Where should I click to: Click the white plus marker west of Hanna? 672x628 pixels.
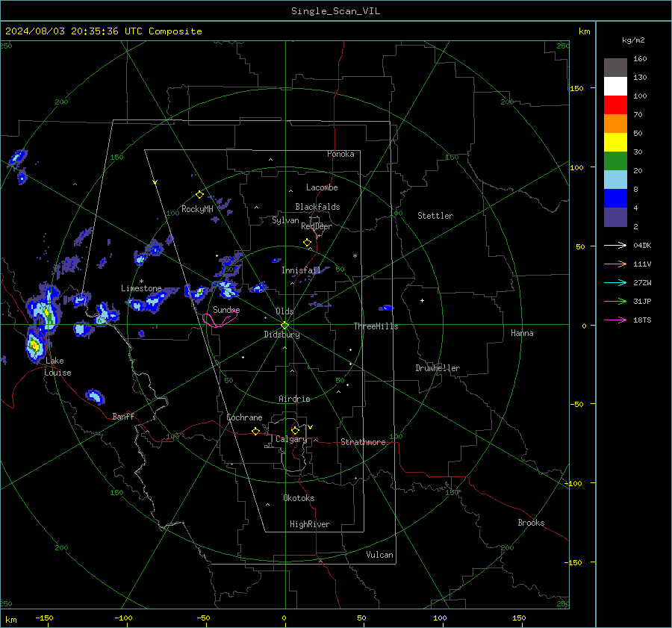click(x=422, y=300)
